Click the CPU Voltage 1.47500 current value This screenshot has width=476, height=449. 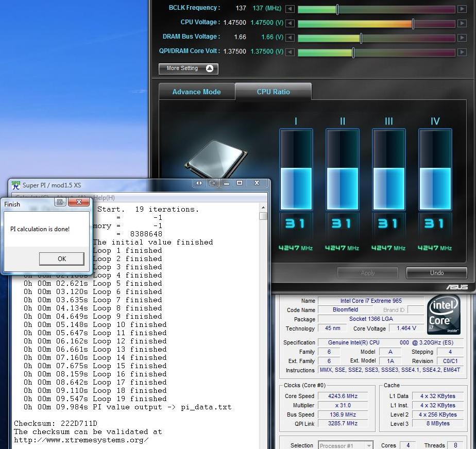(234, 23)
